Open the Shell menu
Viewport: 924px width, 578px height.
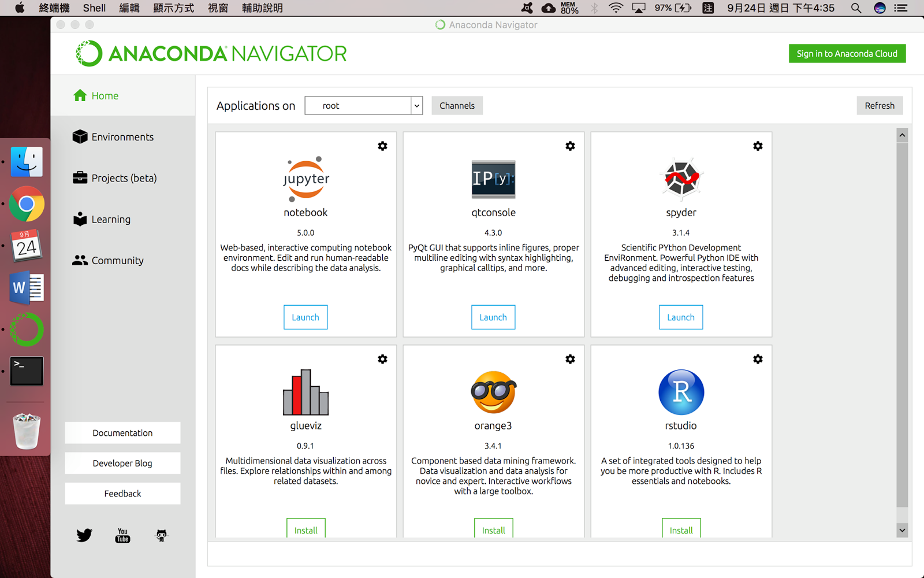pos(94,8)
